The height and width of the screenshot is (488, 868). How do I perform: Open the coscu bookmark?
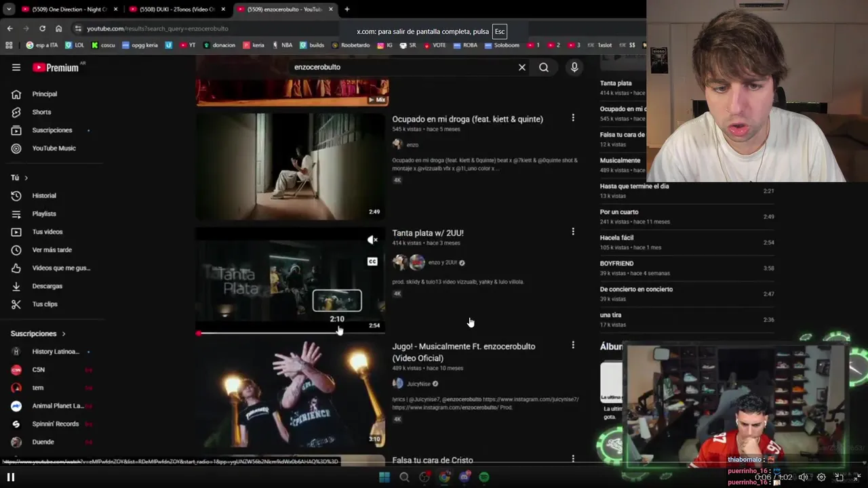tap(103, 45)
